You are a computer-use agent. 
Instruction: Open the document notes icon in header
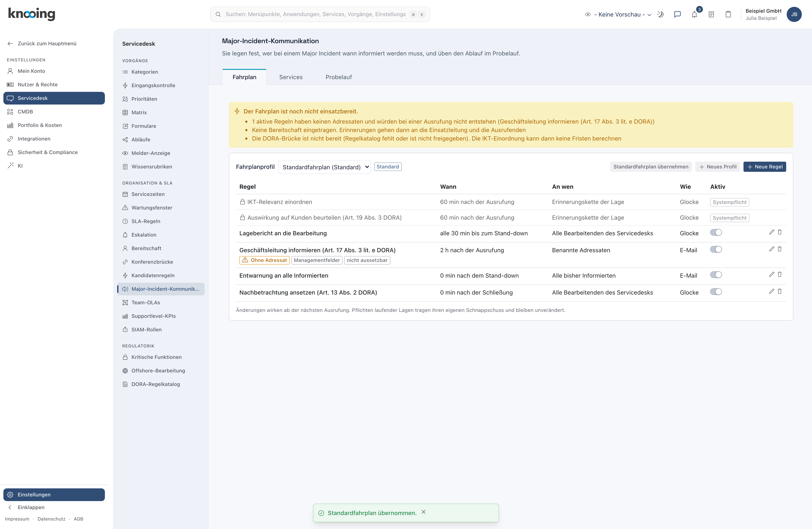pos(711,14)
